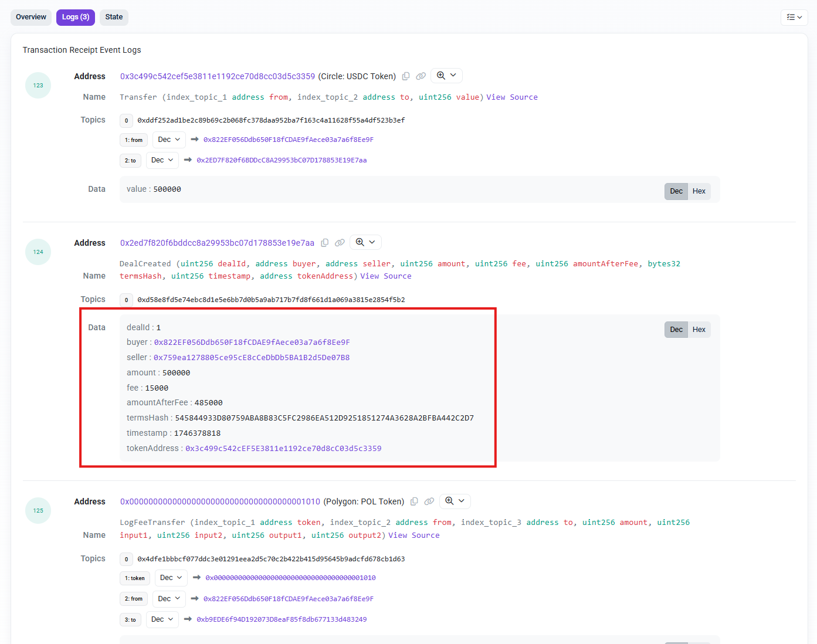
Task: Switch Transfer value data to Hex
Action: point(699,191)
